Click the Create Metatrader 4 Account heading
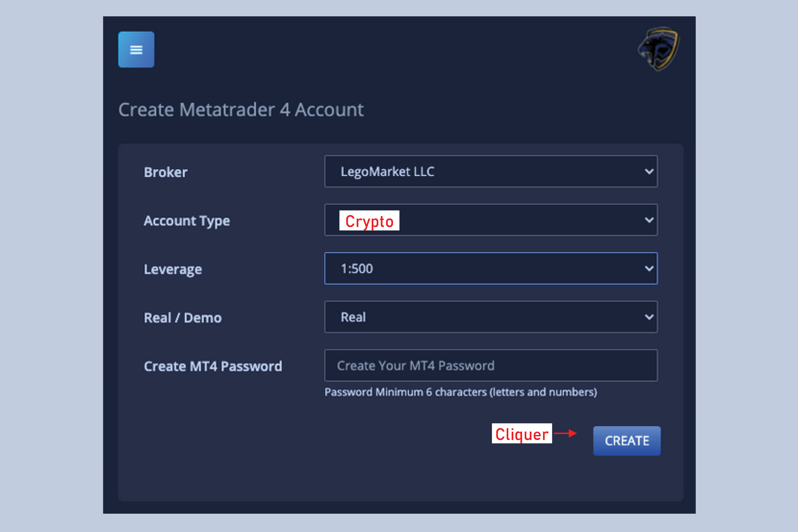This screenshot has width=798, height=532. click(241, 110)
